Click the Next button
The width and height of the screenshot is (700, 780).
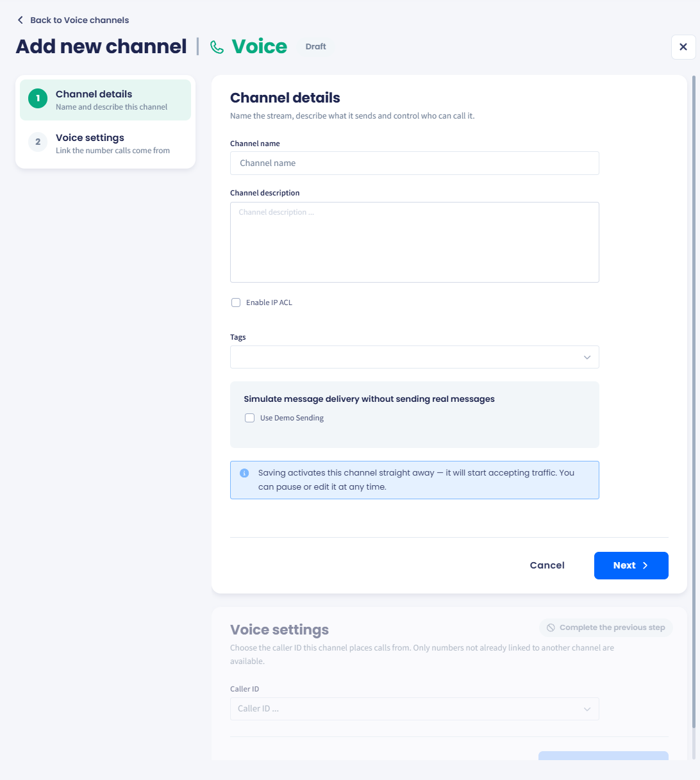tap(631, 565)
